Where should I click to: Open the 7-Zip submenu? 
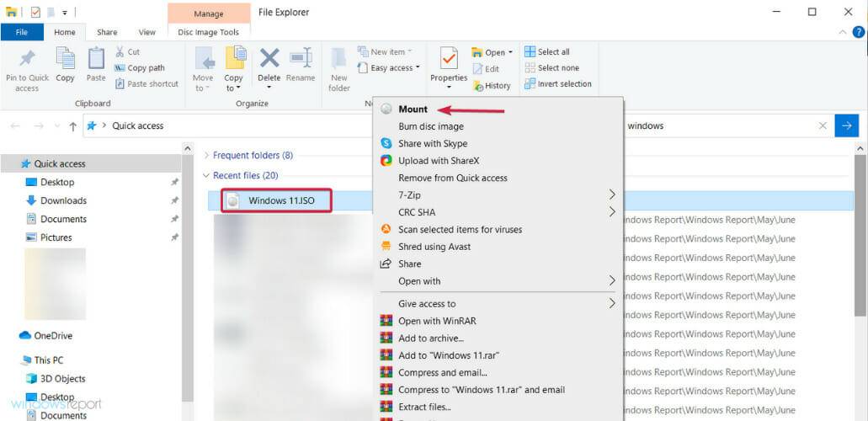click(x=498, y=195)
